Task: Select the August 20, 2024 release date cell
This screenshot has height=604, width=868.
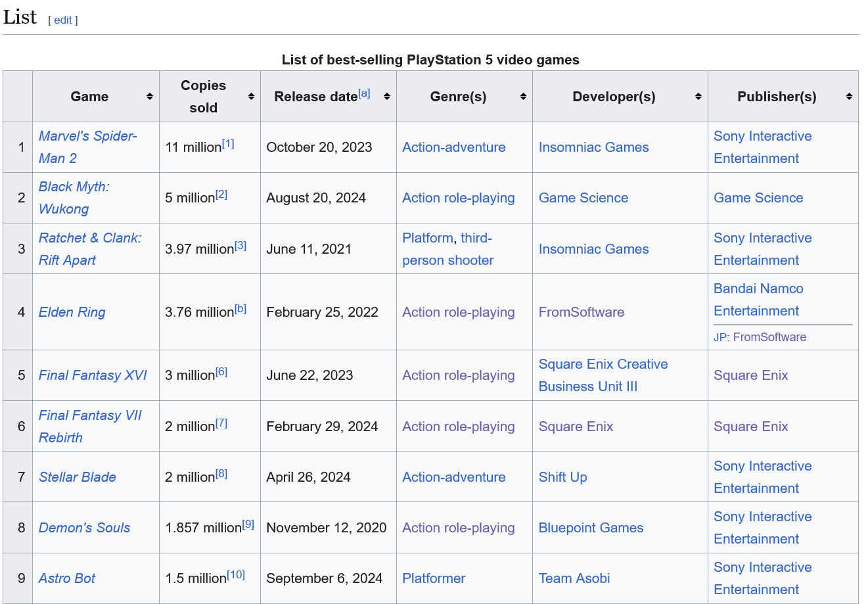Action: [329, 198]
